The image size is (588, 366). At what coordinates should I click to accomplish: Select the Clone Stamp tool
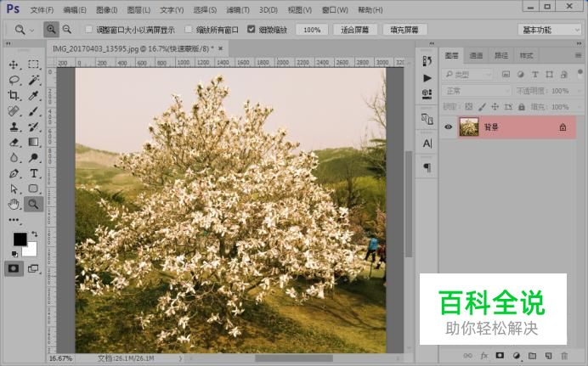14,127
